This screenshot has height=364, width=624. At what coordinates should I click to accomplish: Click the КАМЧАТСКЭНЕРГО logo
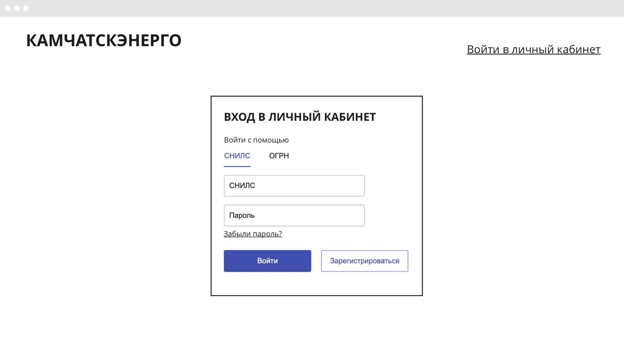[104, 40]
